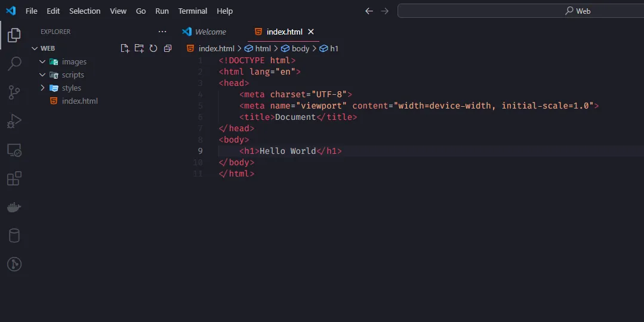
Task: Select index.html in the file tree
Action: tap(79, 101)
